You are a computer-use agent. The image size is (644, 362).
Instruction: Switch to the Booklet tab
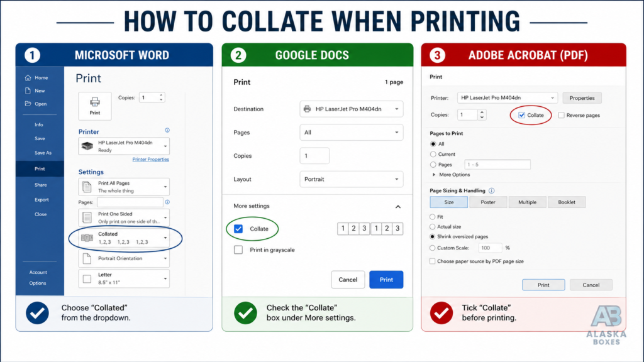(567, 202)
